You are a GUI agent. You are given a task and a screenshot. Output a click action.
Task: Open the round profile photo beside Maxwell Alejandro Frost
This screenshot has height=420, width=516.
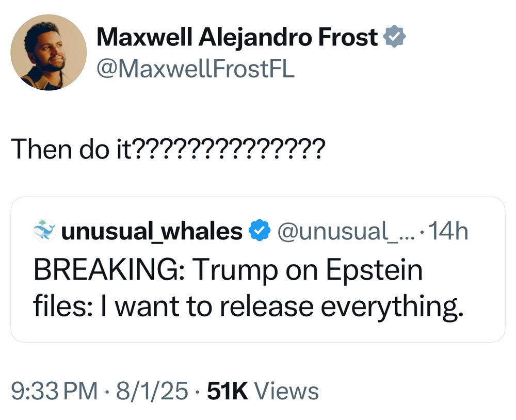click(x=49, y=52)
